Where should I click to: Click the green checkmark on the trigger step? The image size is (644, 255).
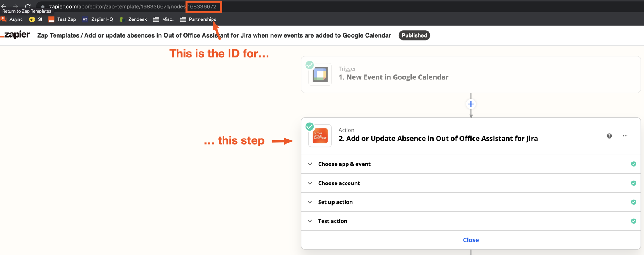point(309,65)
